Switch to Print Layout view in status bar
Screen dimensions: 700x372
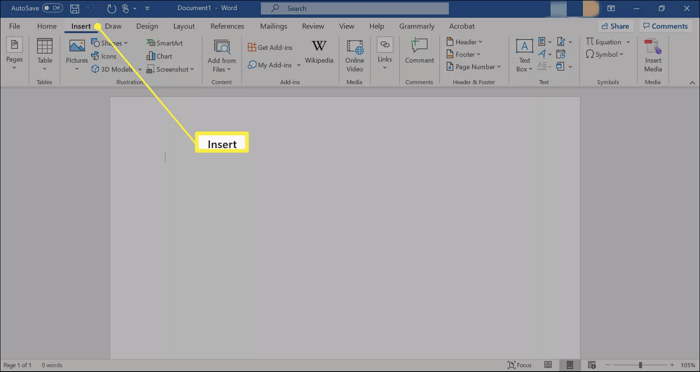570,365
